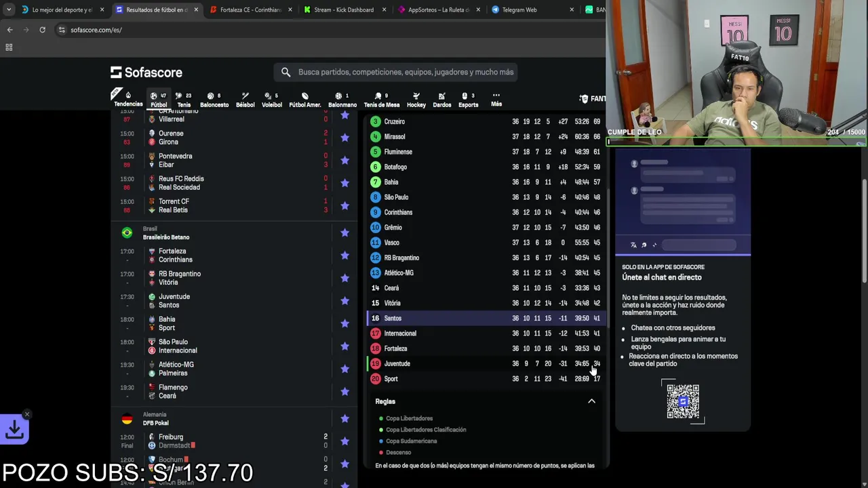The width and height of the screenshot is (868, 488).
Task: Open the Béisbol sport category
Action: [x=245, y=99]
